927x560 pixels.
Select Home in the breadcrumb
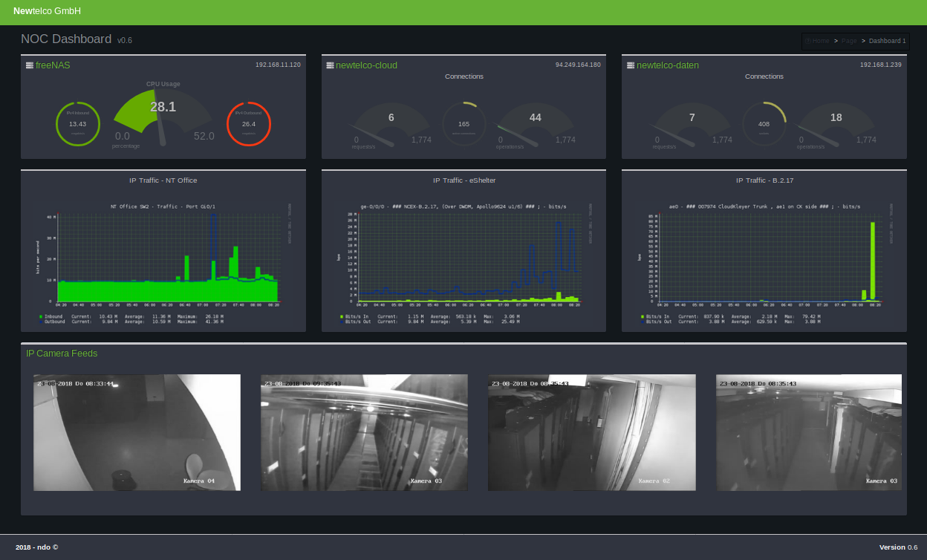point(820,41)
